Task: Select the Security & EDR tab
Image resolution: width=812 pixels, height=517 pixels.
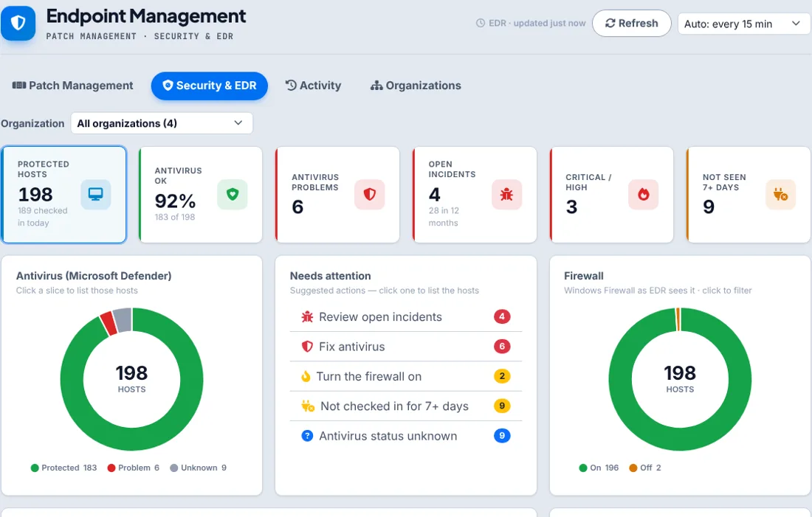Action: (x=209, y=86)
